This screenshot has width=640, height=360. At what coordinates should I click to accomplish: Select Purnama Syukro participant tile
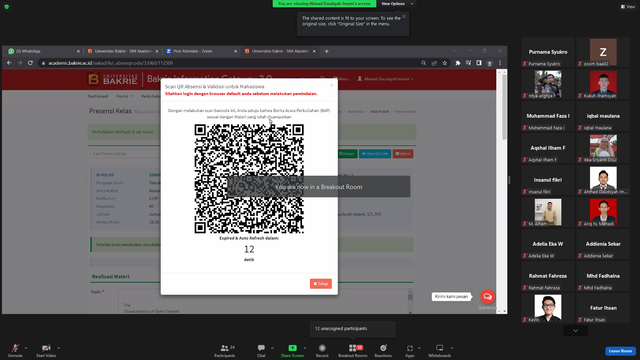pyautogui.click(x=548, y=52)
